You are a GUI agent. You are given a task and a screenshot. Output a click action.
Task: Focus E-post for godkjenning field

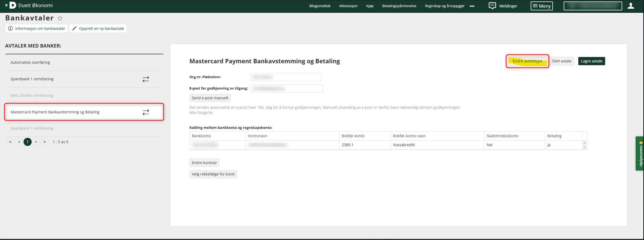pos(286,89)
